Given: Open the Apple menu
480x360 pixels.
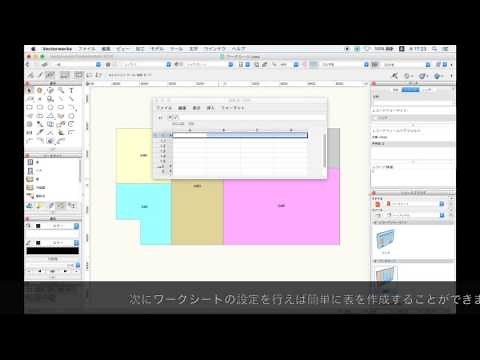Looking at the screenshot, I should click(33, 49).
